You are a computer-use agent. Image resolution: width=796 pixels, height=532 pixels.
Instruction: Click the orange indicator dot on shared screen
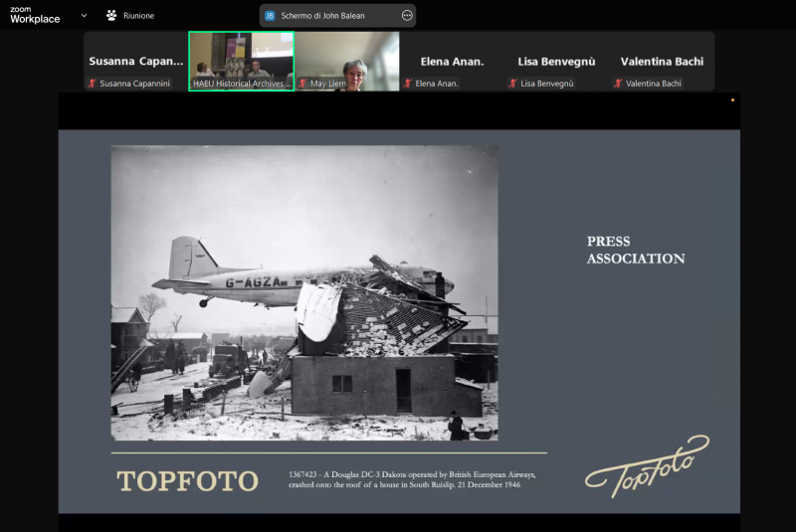coord(732,100)
